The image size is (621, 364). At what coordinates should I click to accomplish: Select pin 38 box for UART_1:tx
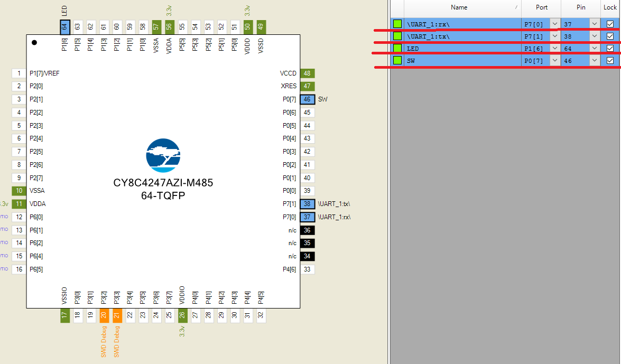pyautogui.click(x=308, y=204)
